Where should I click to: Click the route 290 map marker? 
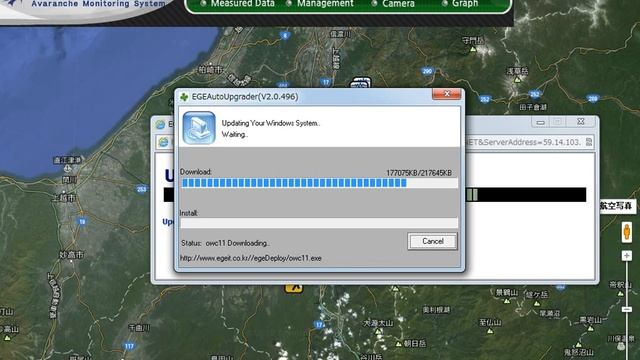(x=427, y=71)
